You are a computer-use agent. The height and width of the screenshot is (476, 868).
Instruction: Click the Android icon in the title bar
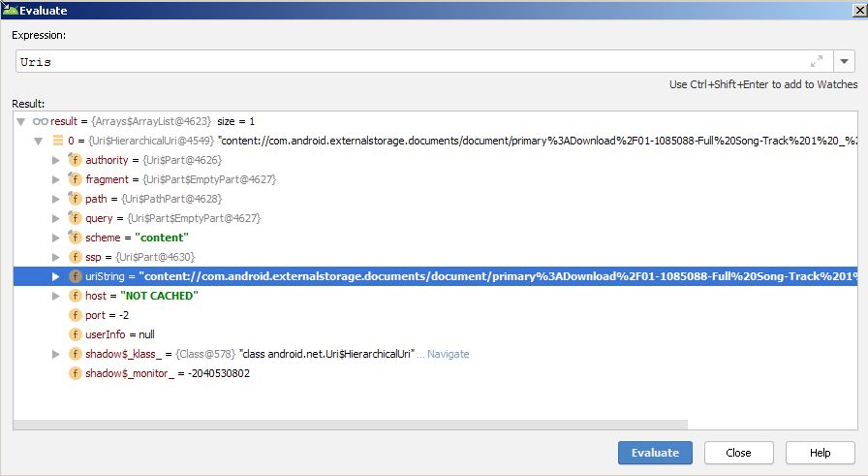(10, 10)
